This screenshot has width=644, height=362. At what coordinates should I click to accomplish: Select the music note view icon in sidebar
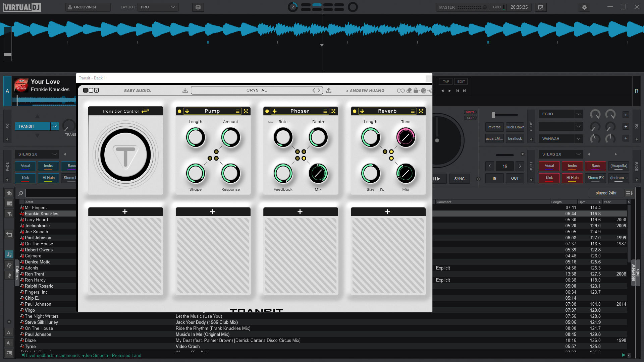pyautogui.click(x=9, y=255)
